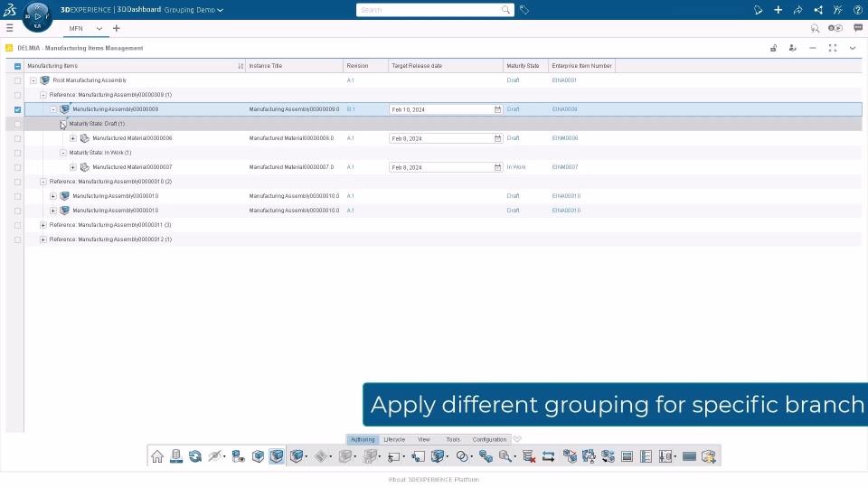Check the Manufactured Material00000006 row checkbox
The width and height of the screenshot is (868, 488).
pyautogui.click(x=18, y=138)
